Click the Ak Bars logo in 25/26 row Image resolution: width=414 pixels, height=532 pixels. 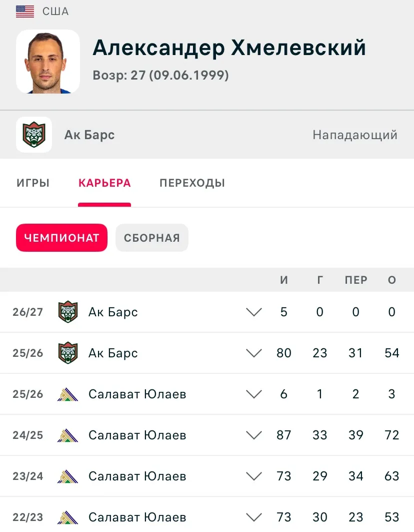click(68, 353)
